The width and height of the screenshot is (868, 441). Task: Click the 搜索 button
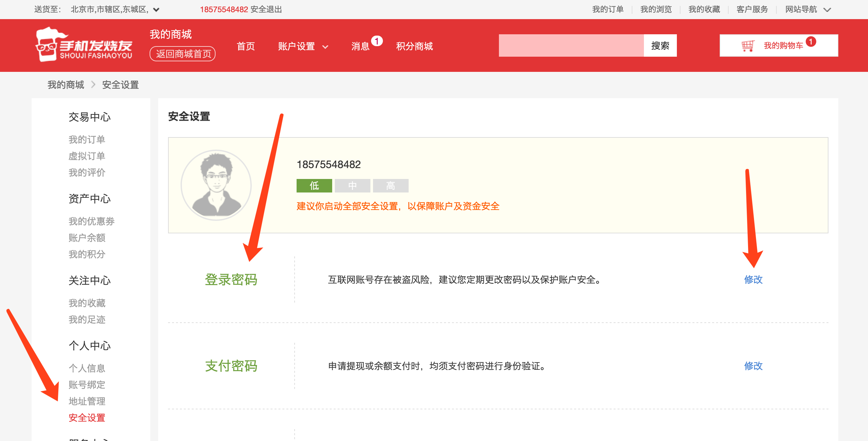(660, 45)
